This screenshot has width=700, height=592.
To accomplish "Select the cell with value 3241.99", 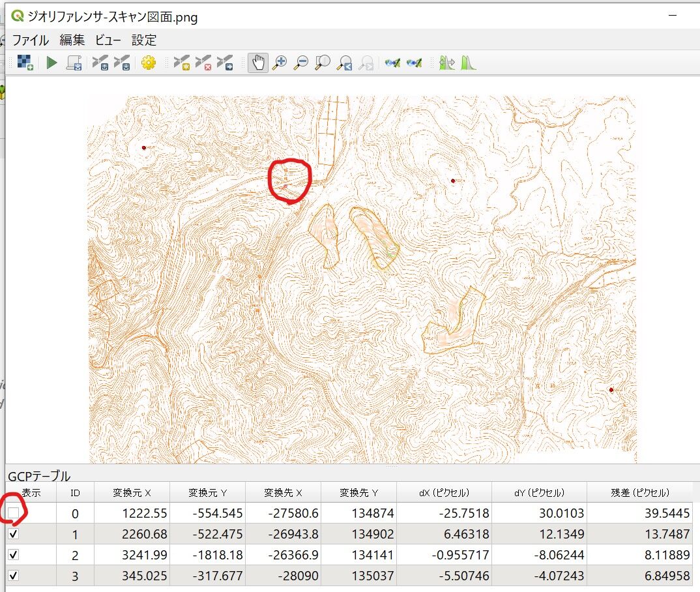I will pos(132,555).
